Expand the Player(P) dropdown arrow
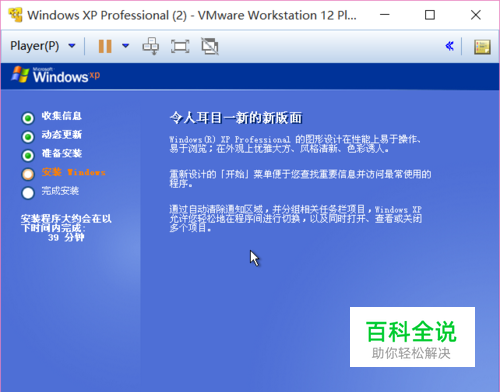This screenshot has height=392, width=500. pos(72,46)
